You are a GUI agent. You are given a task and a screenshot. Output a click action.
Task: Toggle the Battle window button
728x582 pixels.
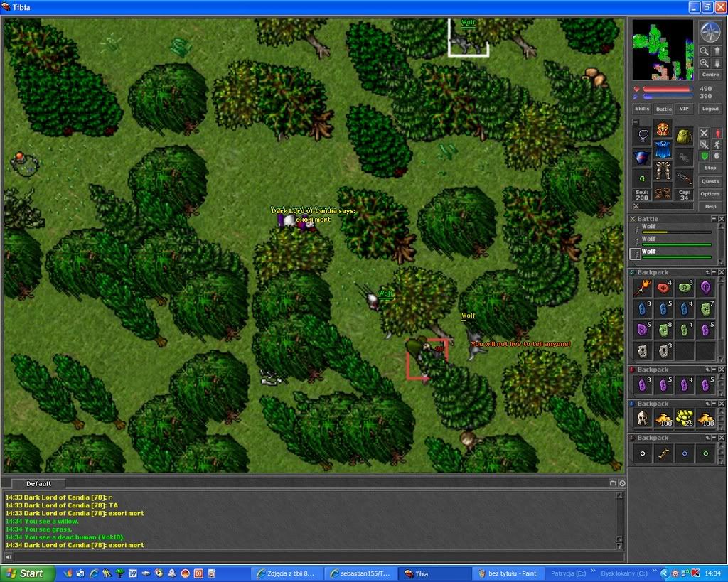663,109
